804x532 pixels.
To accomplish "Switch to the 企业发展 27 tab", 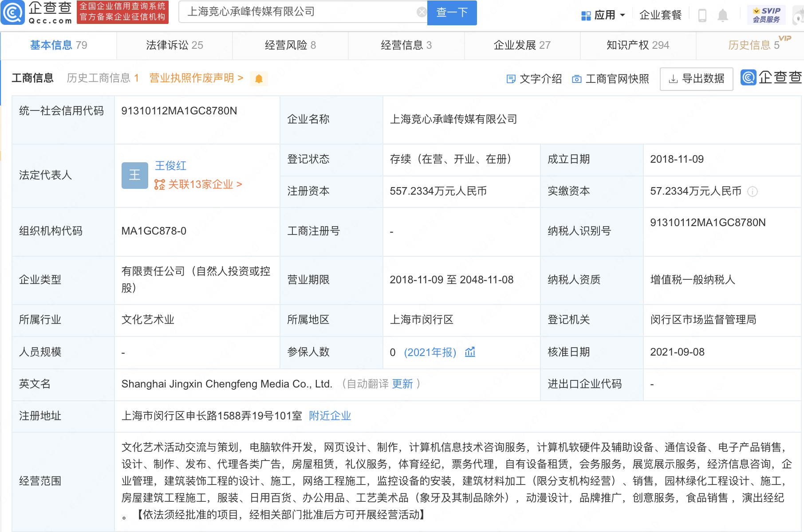I will 522,45.
